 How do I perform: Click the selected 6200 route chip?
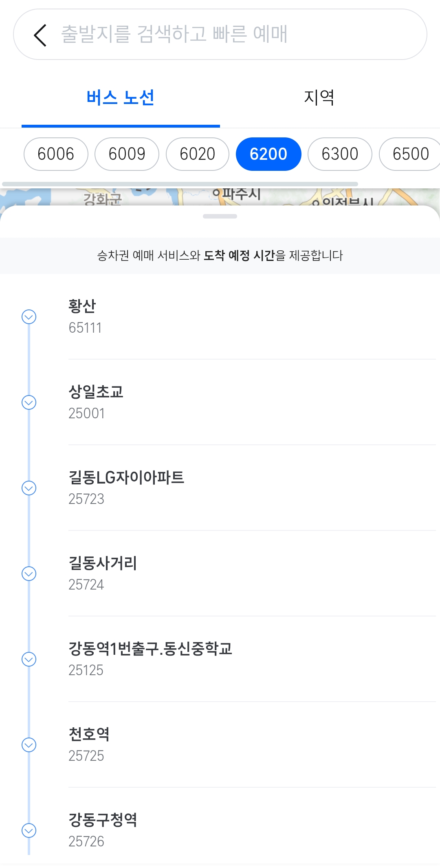click(x=268, y=154)
